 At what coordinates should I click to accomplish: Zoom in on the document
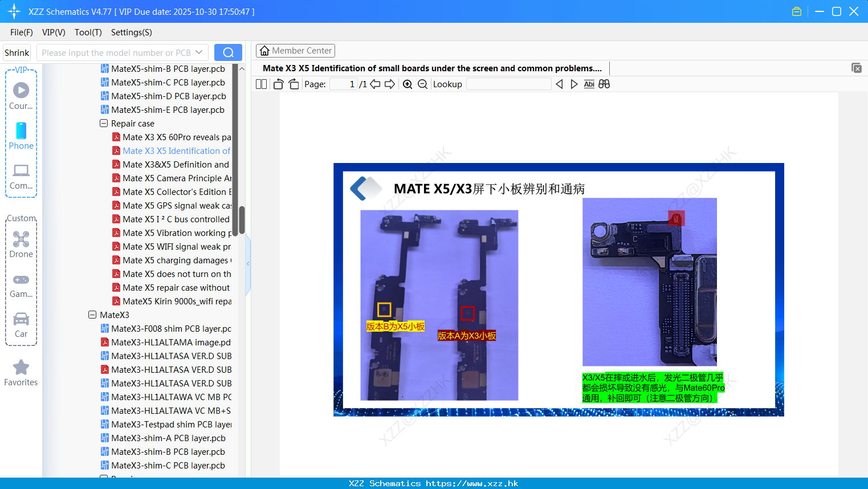407,84
